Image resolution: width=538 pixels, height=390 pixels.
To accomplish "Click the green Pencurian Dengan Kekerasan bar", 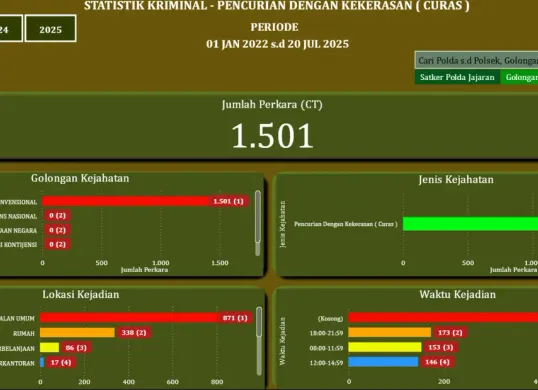I will click(470, 224).
